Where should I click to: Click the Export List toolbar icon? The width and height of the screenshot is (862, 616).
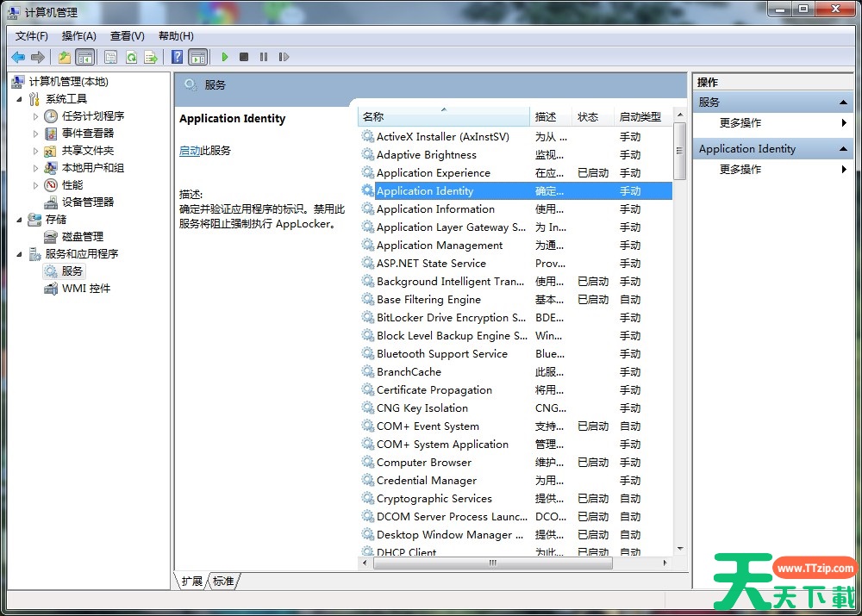pos(151,57)
